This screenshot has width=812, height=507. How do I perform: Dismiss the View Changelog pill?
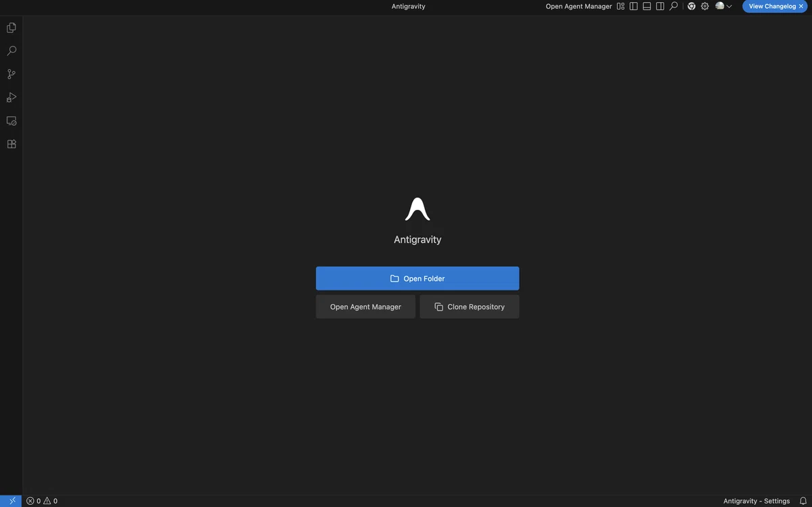(x=801, y=6)
